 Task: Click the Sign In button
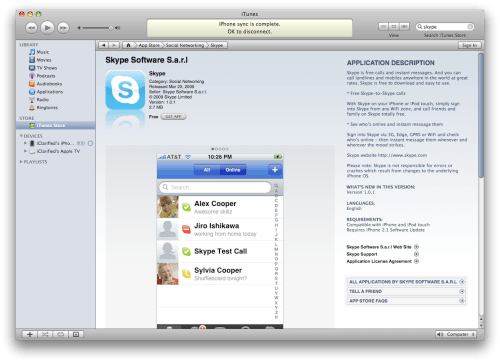point(469,45)
